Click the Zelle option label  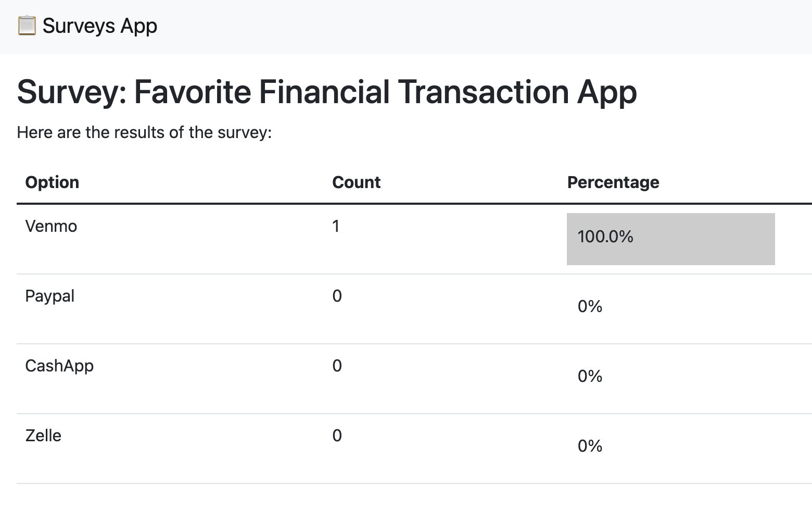click(x=43, y=436)
